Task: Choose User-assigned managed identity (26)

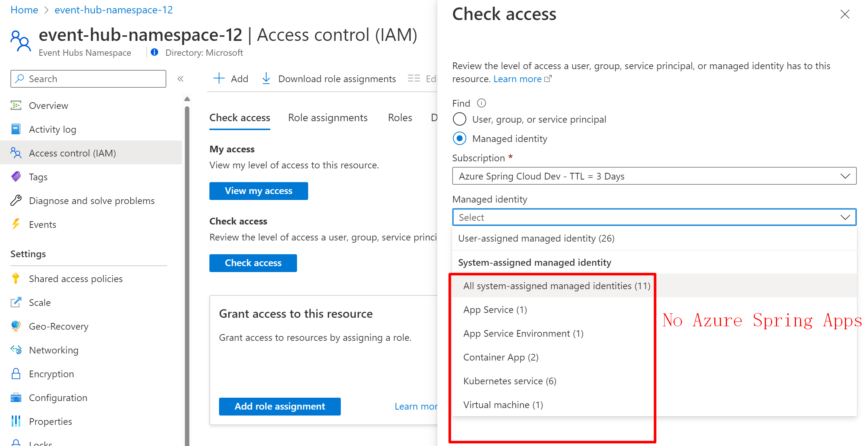Action: coord(654,238)
